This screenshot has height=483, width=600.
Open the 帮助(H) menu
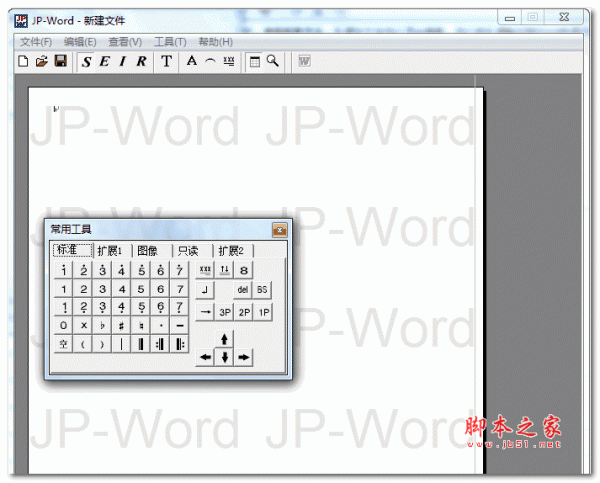215,42
